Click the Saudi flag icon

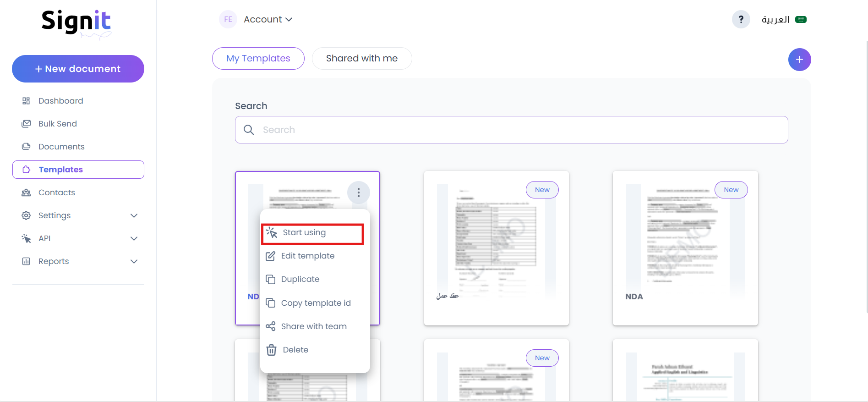point(801,19)
